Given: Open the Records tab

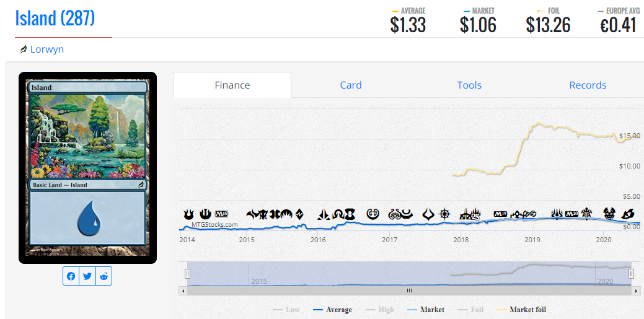Looking at the screenshot, I should [588, 85].
